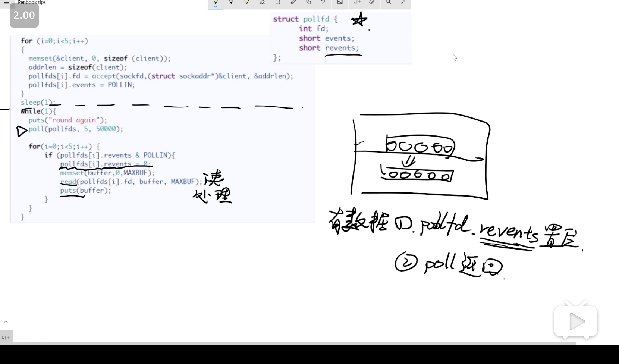Select the second pen tool
The image size is (619, 364).
(x=231, y=2)
